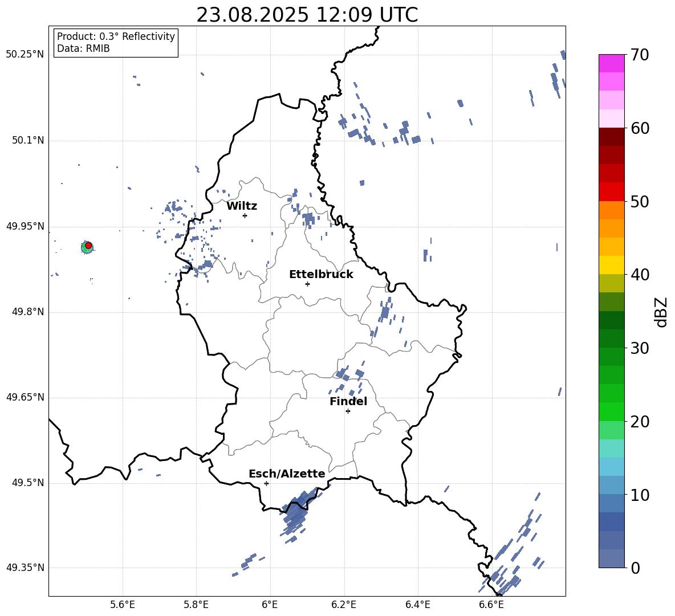The width and height of the screenshot is (675, 616).
Task: Click the 49.8°N latitude label
Action: pos(28,312)
